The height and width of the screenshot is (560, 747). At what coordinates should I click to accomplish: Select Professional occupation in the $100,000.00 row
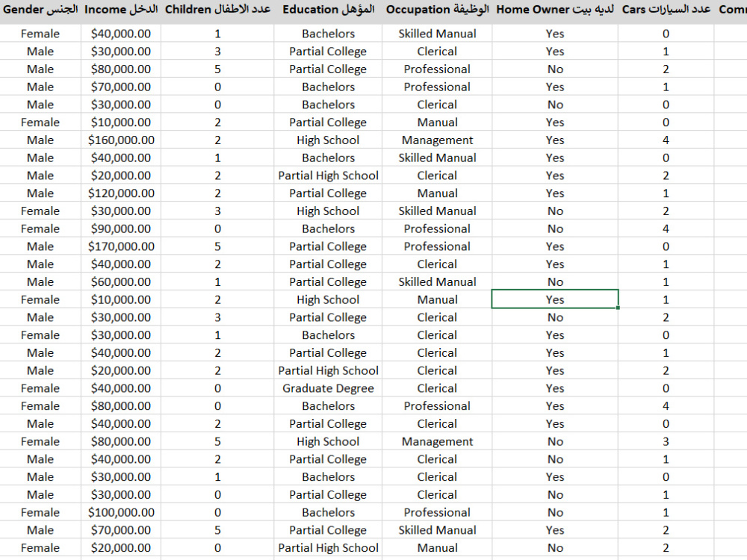pyautogui.click(x=437, y=512)
